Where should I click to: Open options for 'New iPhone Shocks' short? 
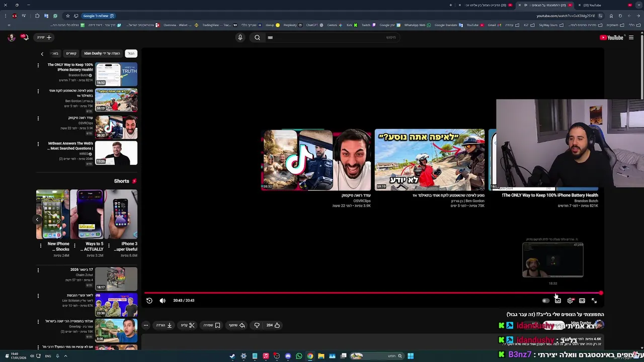[x=41, y=246]
